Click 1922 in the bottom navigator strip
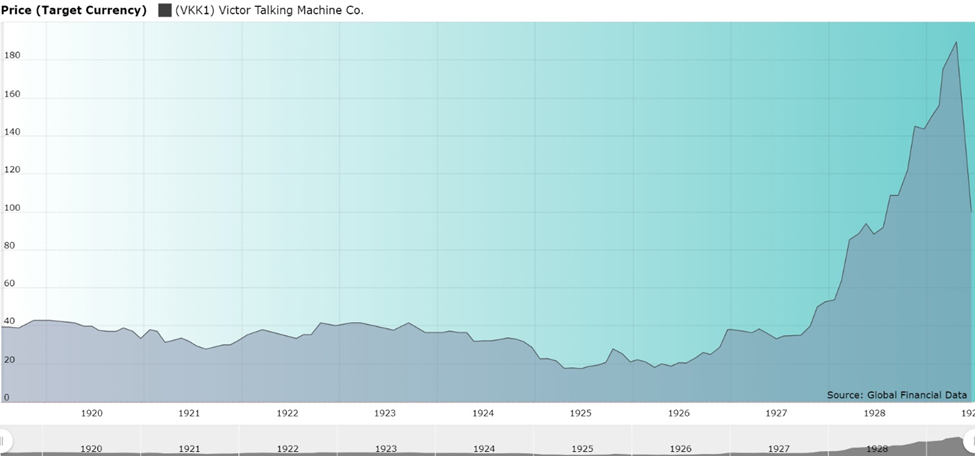This screenshot has width=975, height=456. [287, 449]
